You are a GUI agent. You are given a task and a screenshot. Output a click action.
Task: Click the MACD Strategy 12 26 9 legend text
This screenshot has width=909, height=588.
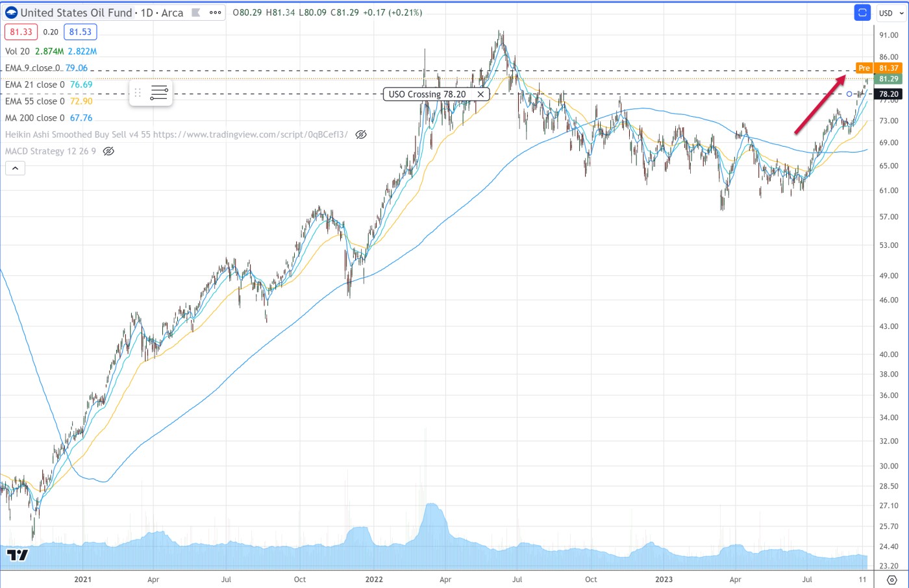pyautogui.click(x=51, y=151)
